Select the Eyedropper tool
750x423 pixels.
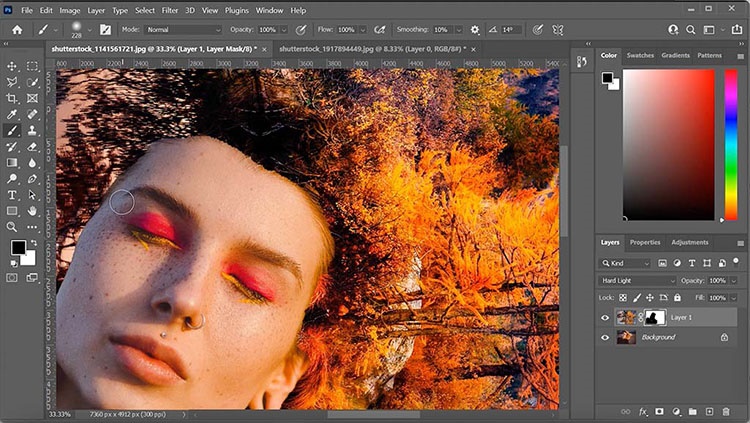12,114
